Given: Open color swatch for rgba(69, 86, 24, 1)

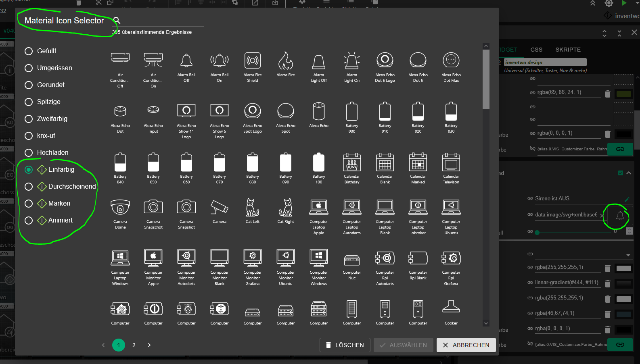Looking at the screenshot, I should [623, 94].
